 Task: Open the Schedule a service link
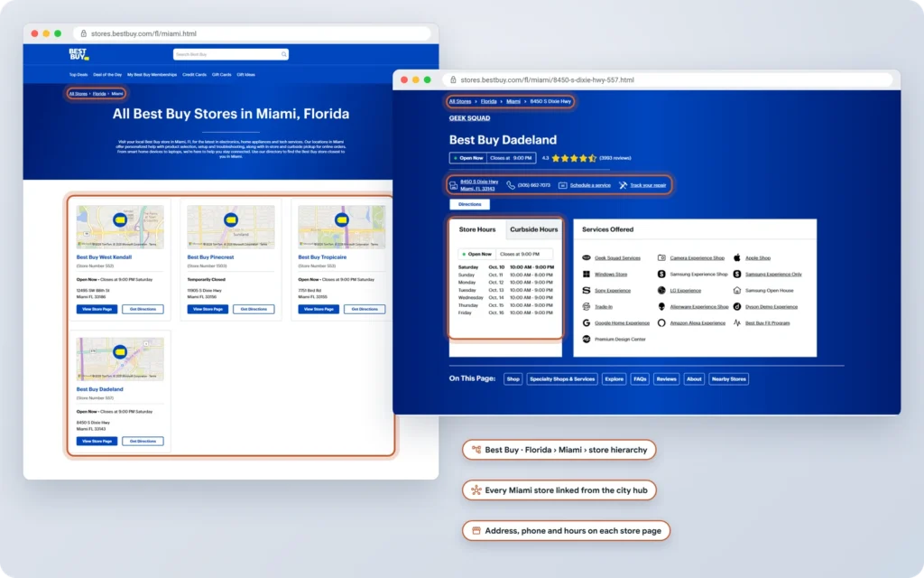coord(590,185)
